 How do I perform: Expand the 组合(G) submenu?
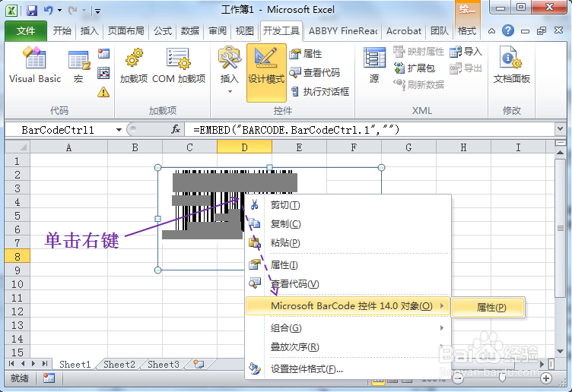pos(348,328)
